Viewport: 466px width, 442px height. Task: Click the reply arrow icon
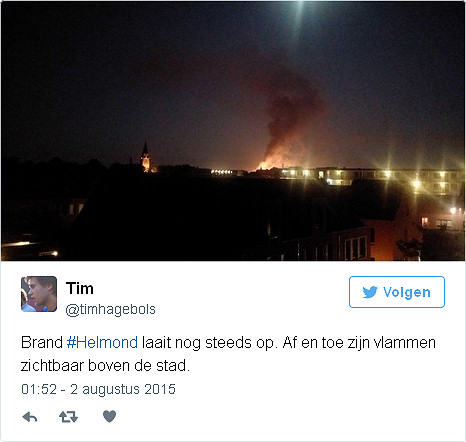click(30, 417)
